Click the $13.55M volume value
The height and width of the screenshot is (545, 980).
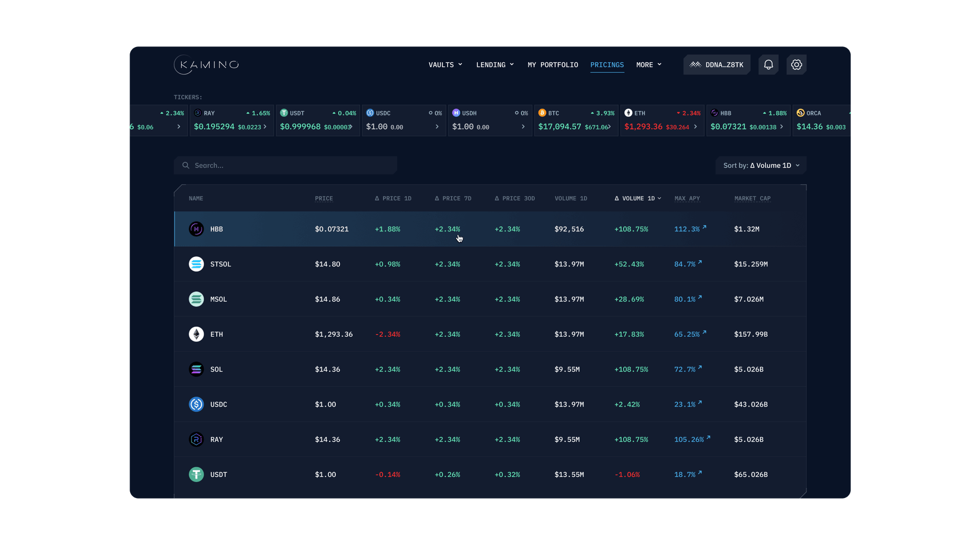click(569, 475)
